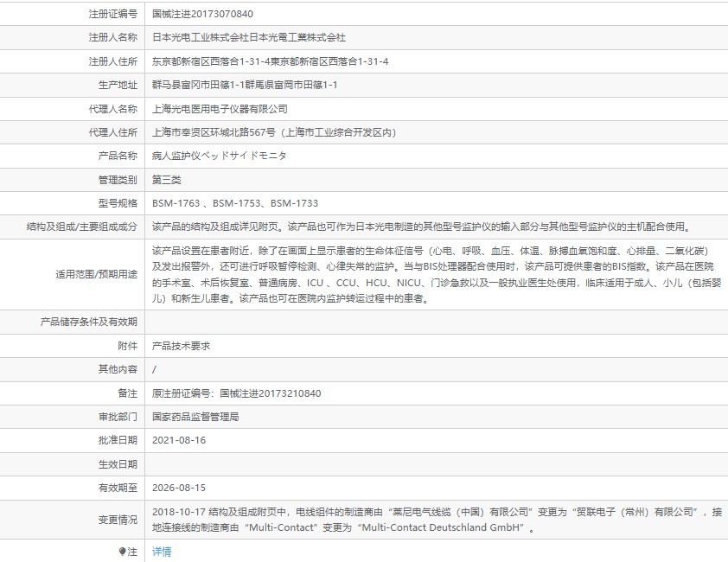The height and width of the screenshot is (562, 728).
Task: Click the 代理人名称 label
Action: (x=112, y=109)
